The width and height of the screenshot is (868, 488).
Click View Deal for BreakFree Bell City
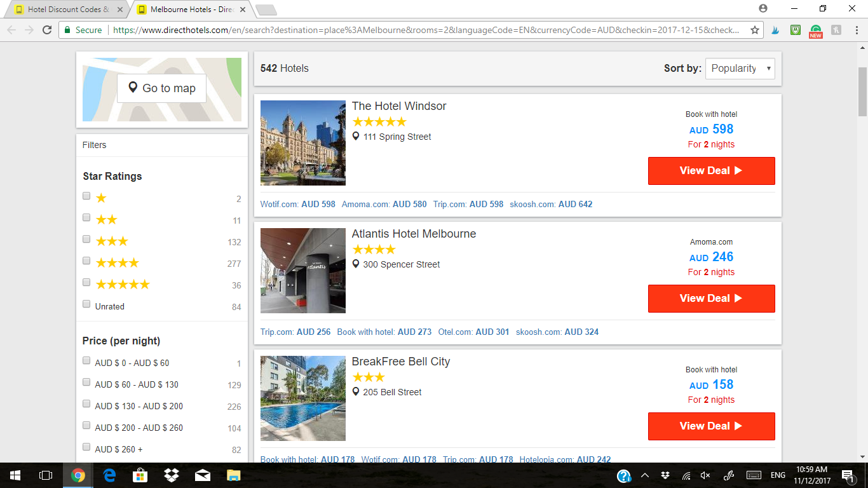[x=711, y=426]
